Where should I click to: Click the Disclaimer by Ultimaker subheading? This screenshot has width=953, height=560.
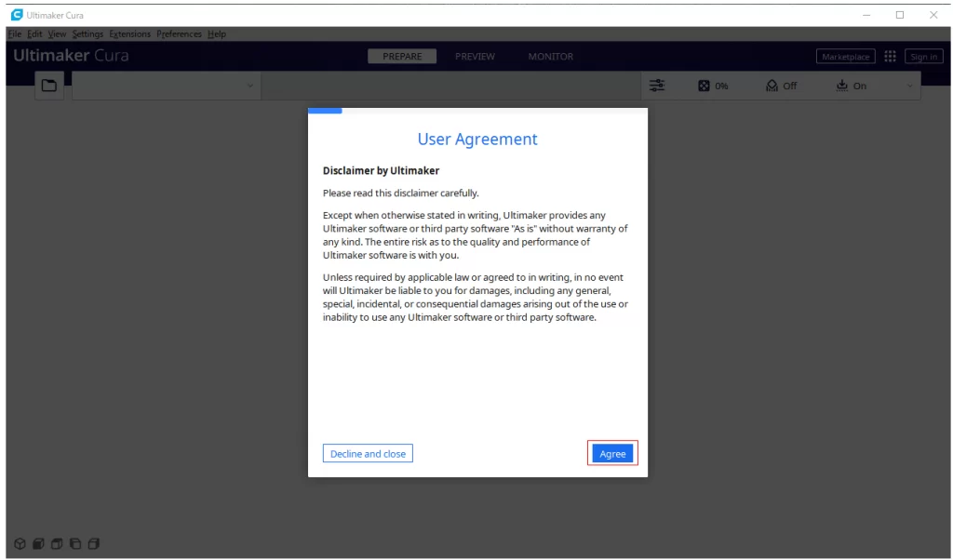(x=381, y=170)
